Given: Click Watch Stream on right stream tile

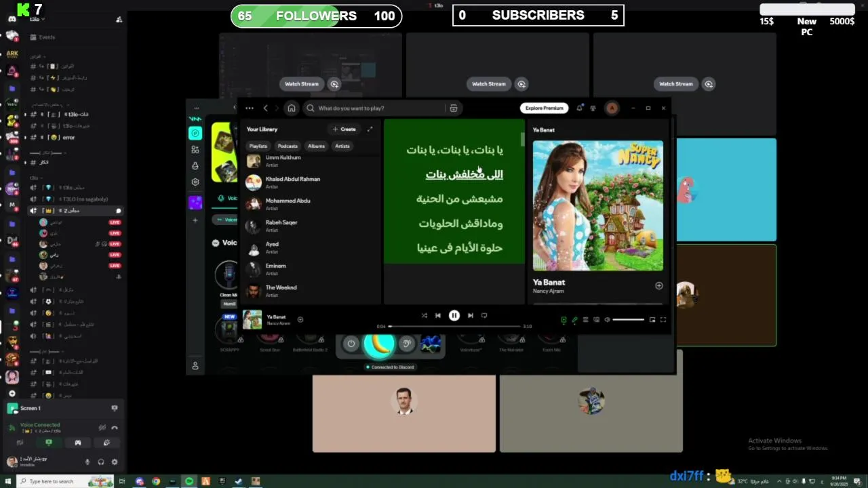Looking at the screenshot, I should pos(676,84).
